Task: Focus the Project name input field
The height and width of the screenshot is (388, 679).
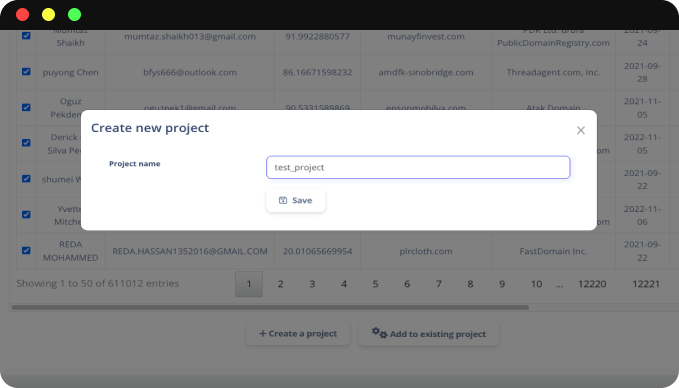Action: (418, 167)
